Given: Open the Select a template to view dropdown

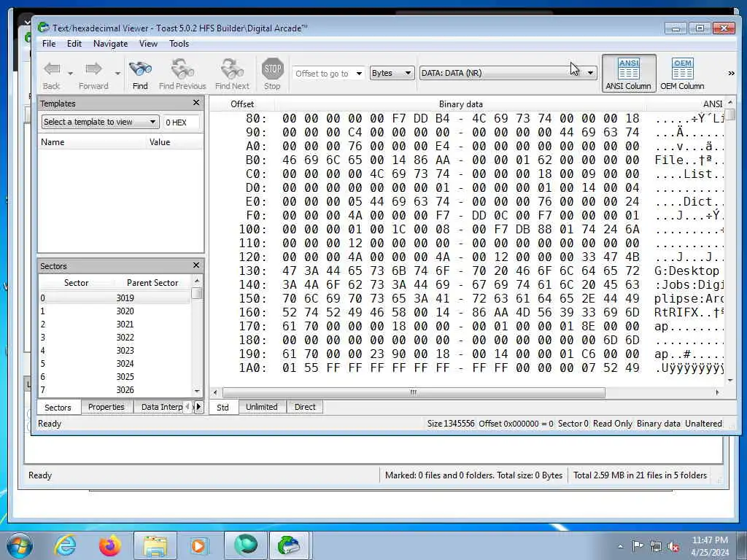Looking at the screenshot, I should pos(152,122).
